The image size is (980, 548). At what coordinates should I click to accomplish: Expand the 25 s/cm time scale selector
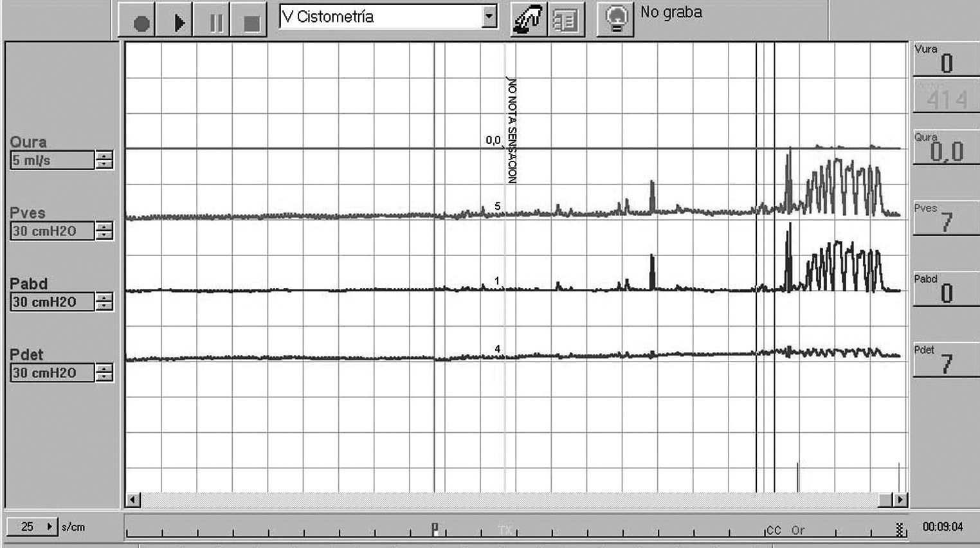coord(49,527)
